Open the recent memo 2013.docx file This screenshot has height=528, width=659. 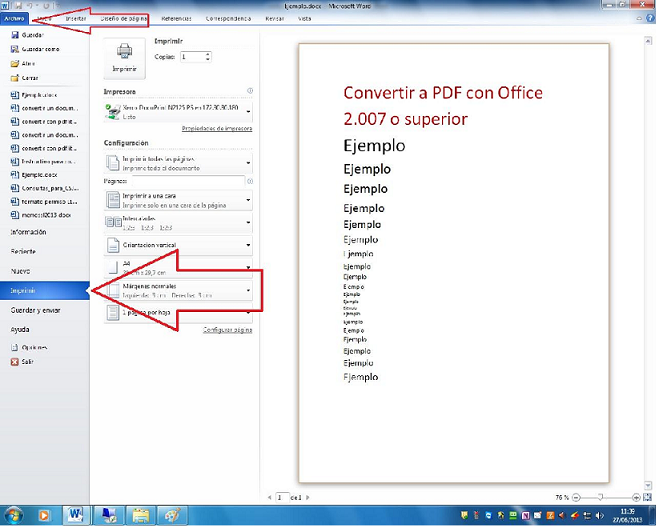coord(41,216)
